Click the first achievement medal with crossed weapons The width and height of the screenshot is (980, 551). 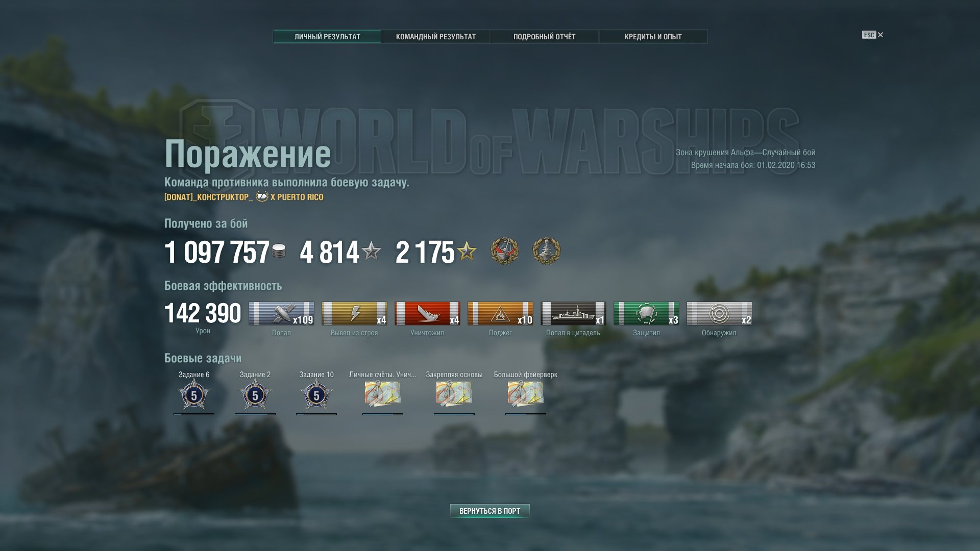(504, 251)
